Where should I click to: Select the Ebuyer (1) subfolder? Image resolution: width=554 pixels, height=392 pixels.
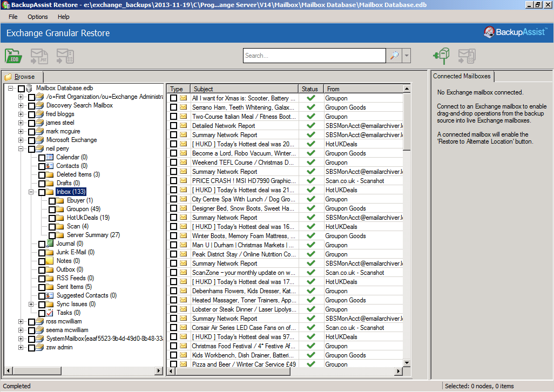click(80, 200)
